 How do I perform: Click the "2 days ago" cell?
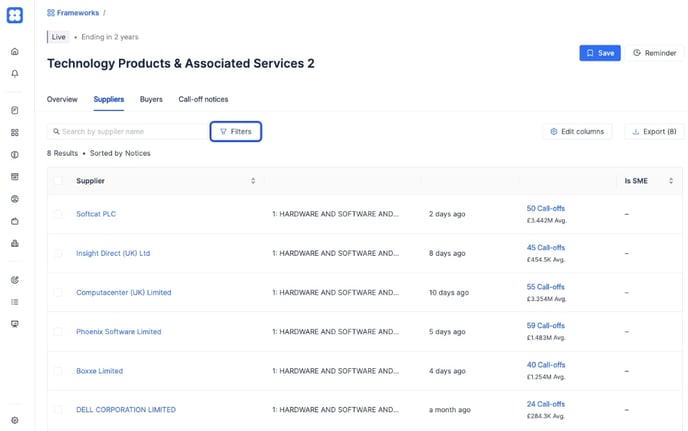(x=447, y=214)
